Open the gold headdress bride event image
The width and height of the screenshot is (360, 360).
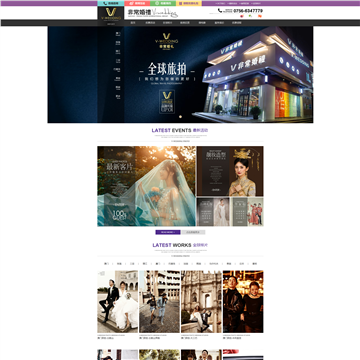pos(230,171)
